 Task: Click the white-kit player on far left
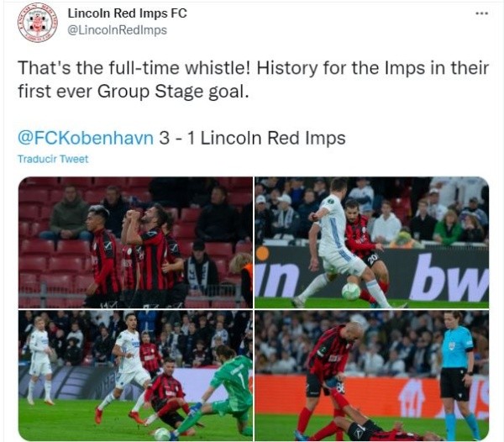[39, 360]
